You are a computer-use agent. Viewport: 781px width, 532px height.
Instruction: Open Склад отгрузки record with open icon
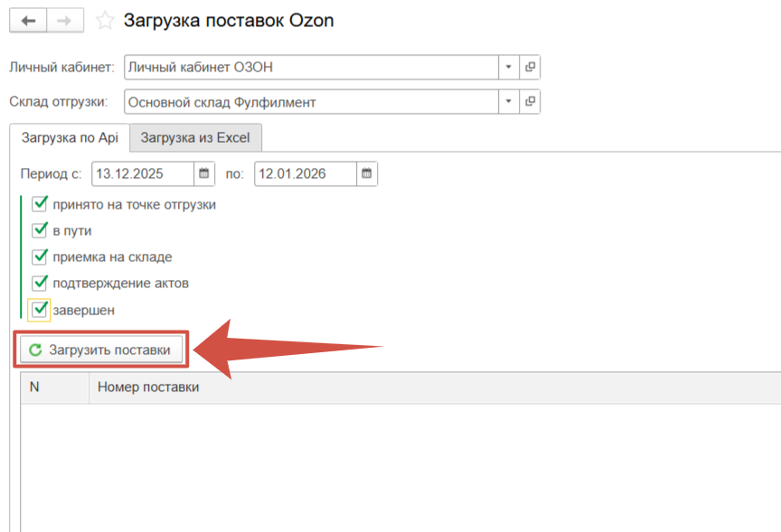[x=531, y=102]
